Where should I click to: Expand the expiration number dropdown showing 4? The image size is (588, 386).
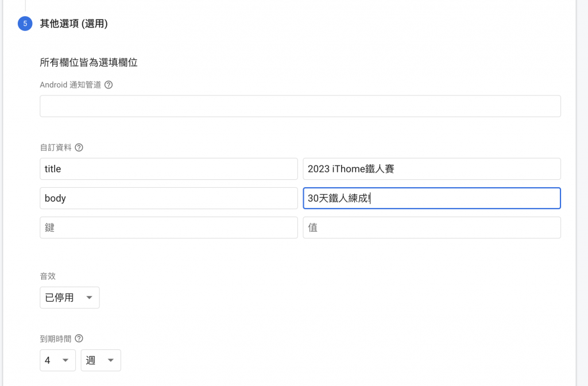click(x=58, y=360)
